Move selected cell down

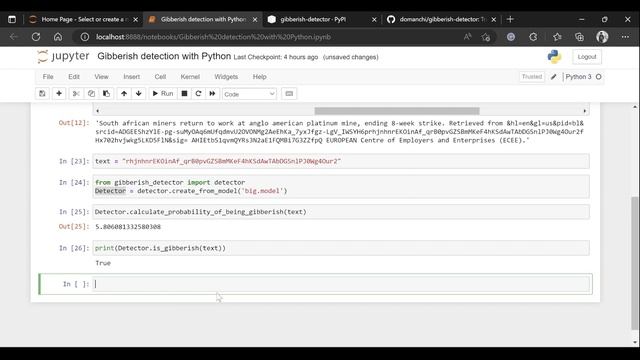tap(139, 93)
